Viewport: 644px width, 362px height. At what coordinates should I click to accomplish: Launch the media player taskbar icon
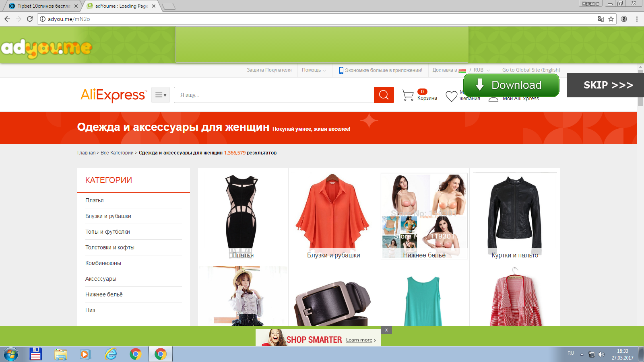click(85, 354)
